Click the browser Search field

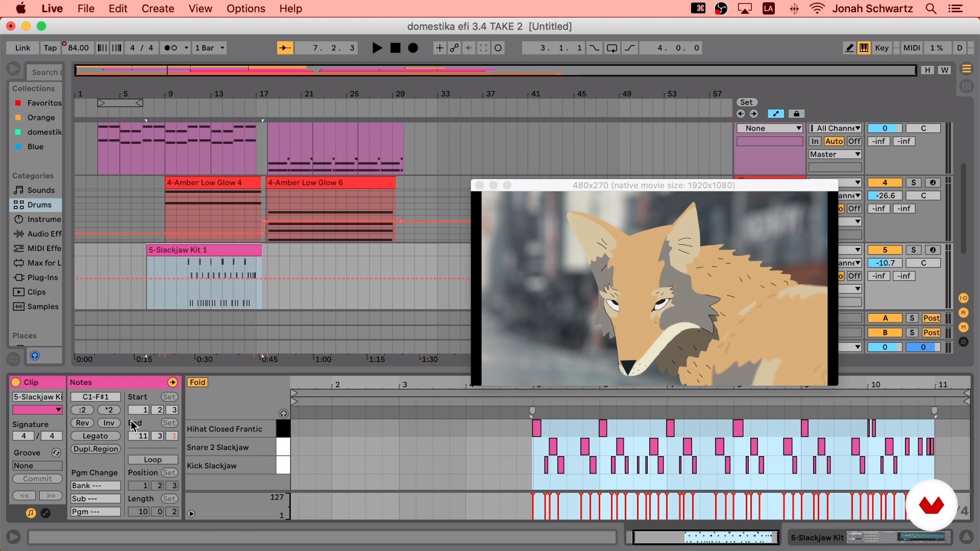tap(45, 72)
